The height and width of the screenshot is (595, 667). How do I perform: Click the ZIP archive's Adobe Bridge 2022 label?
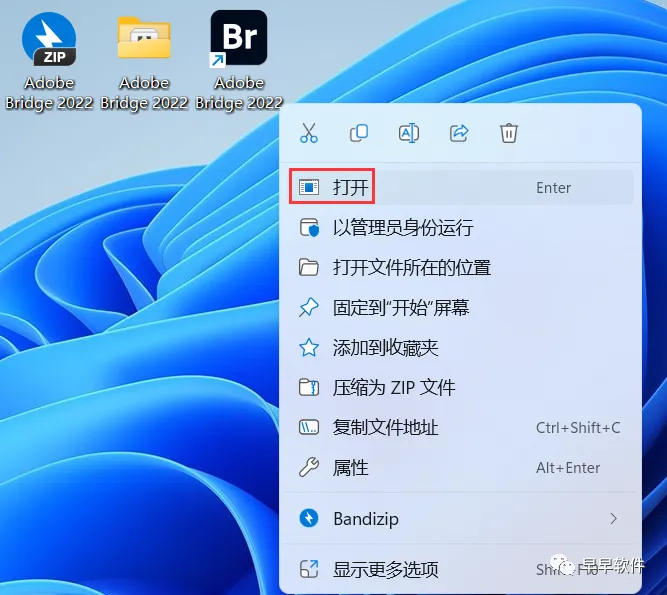point(49,93)
